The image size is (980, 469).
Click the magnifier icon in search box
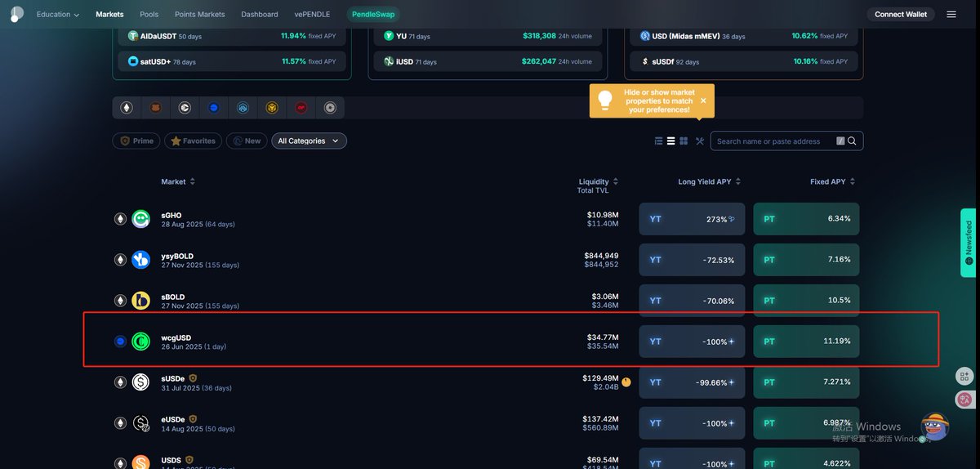pos(852,141)
